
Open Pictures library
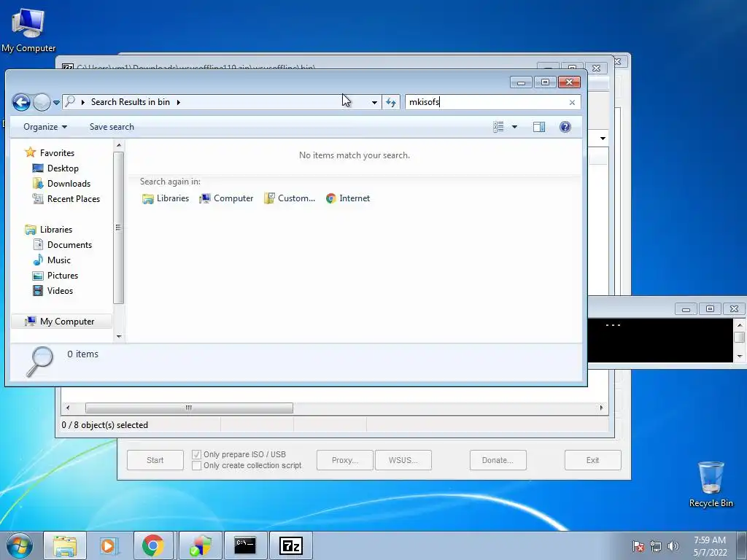[62, 275]
